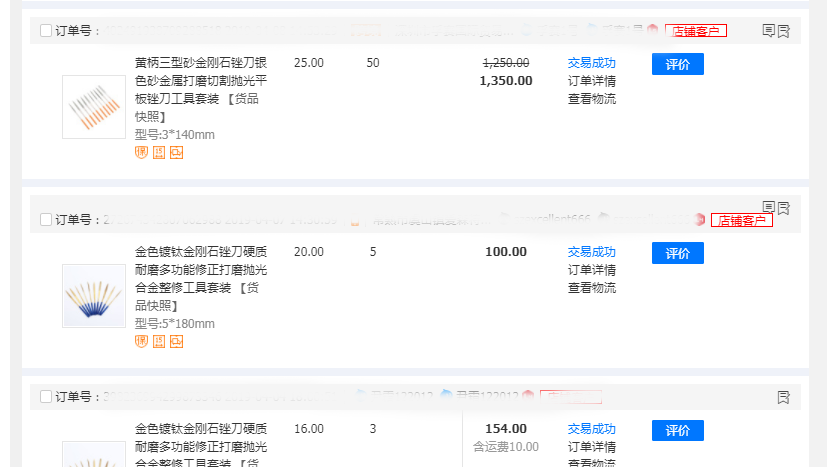Click the orange shield icon under 5*180mm item
Image resolution: width=827 pixels, height=467 pixels.
point(141,342)
